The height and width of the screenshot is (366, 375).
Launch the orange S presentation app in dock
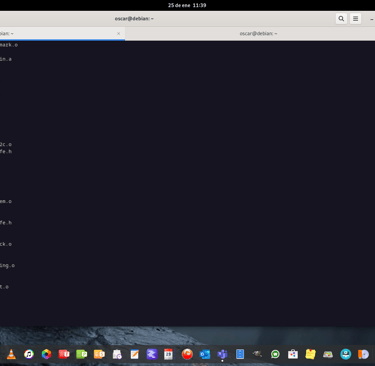(x=99, y=354)
